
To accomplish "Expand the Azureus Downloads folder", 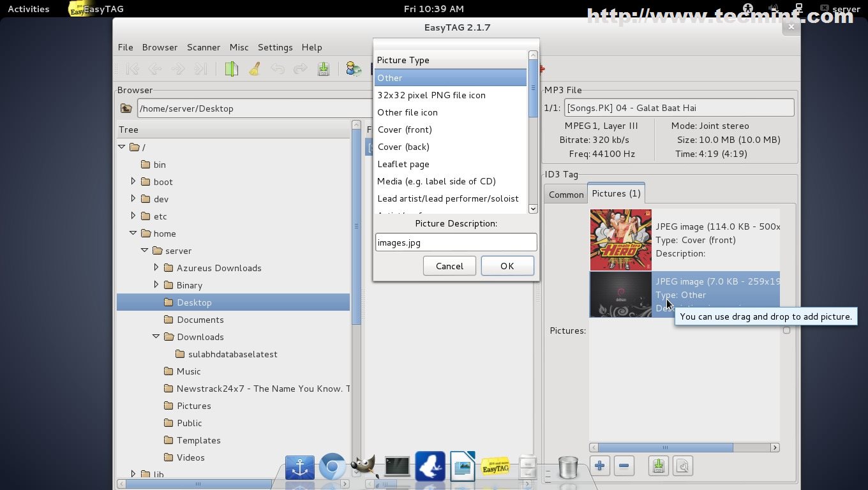I will (x=156, y=267).
